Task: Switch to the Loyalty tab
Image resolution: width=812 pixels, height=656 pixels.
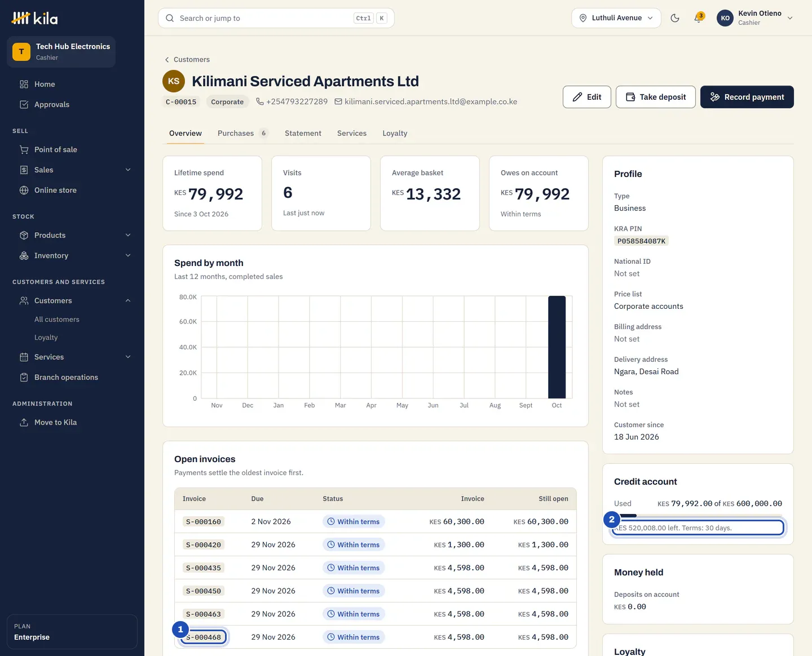Action: 395,134
